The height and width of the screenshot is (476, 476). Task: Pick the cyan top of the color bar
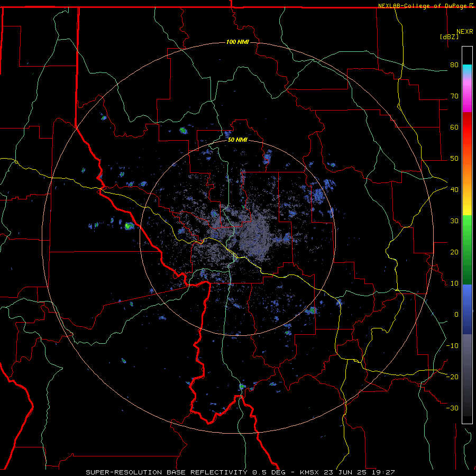click(x=467, y=69)
